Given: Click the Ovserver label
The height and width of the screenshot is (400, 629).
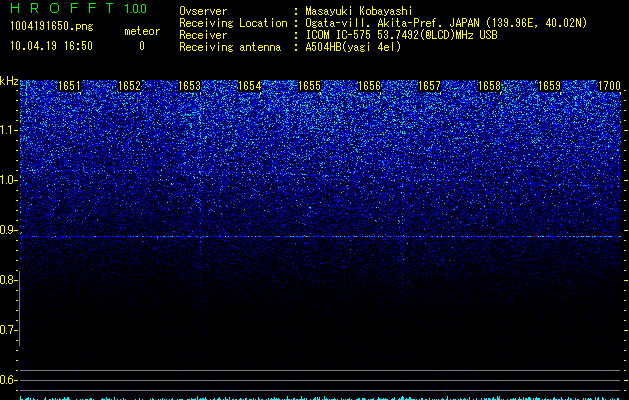Looking at the screenshot, I should pyautogui.click(x=203, y=11).
